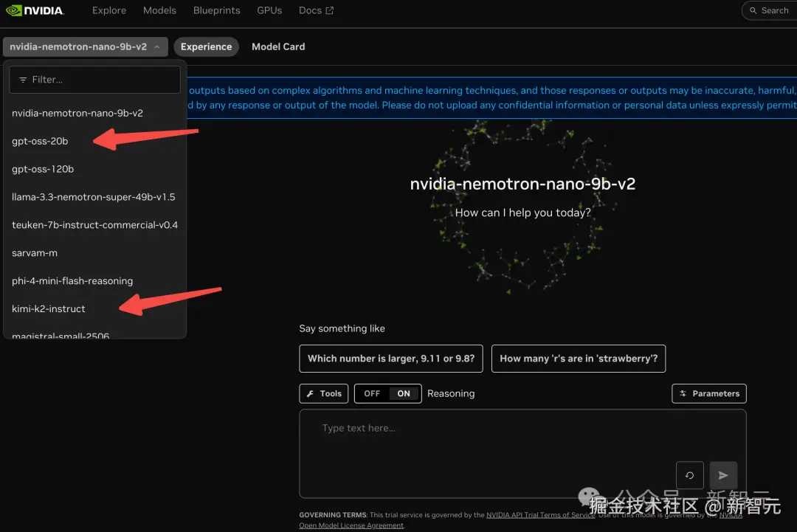Open the GPUs section
The image size is (797, 532).
coord(269,10)
